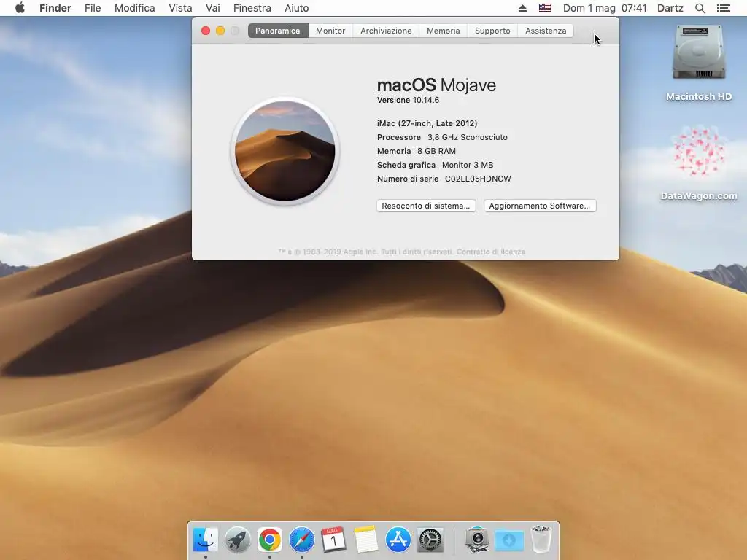Open the Aiuto menu

296,8
